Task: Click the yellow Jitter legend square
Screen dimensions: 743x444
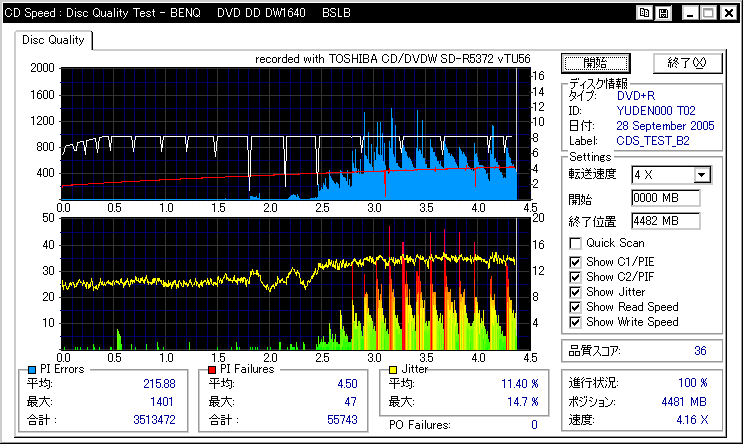Action: 393,370
